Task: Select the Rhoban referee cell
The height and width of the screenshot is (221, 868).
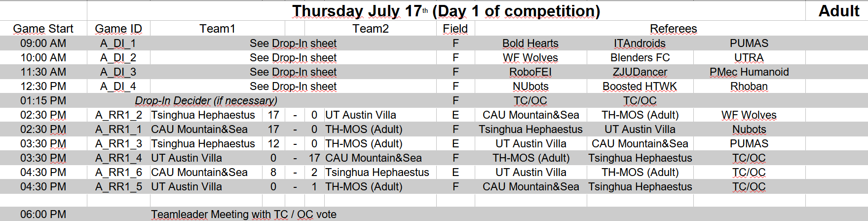Action: coord(749,86)
